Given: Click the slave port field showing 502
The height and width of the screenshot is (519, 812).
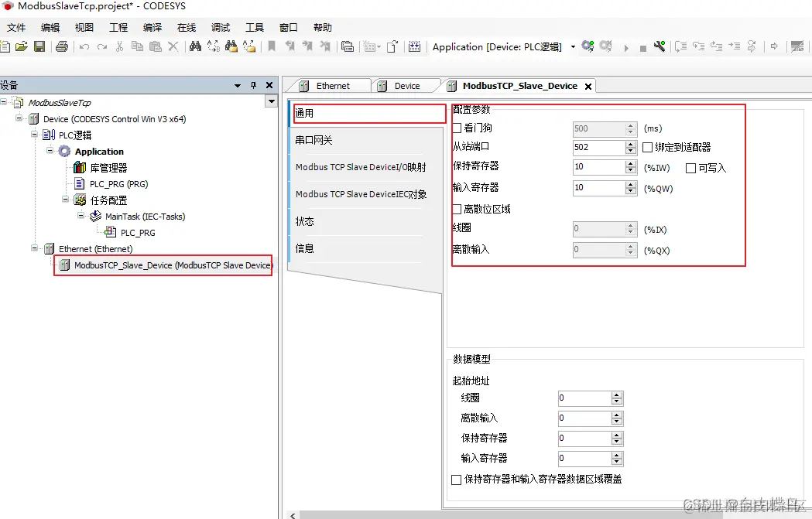Looking at the screenshot, I should [598, 148].
